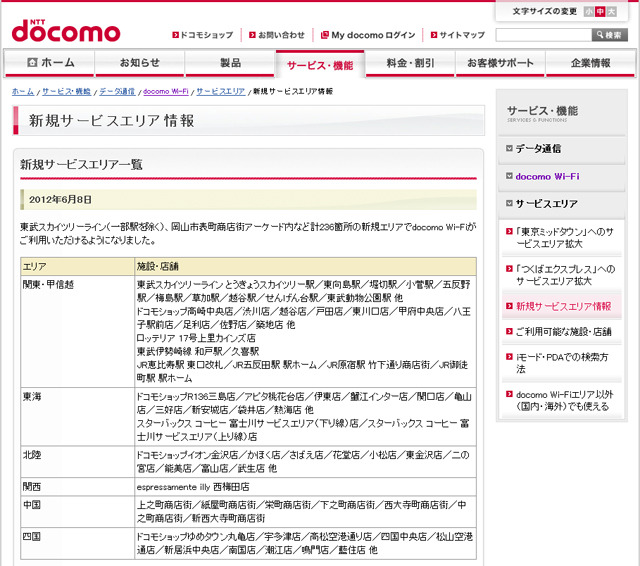Go to docomo Wi-Fi via breadcrumb
640x566 pixels.
tap(166, 91)
